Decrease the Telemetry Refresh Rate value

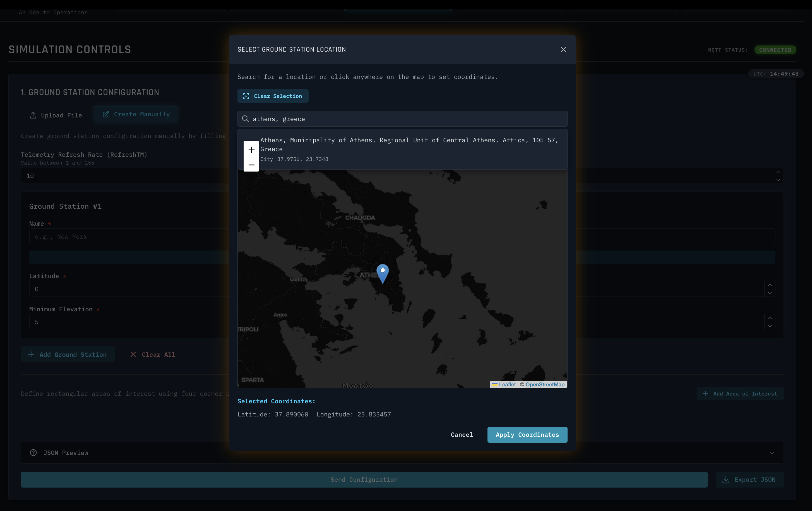click(x=778, y=180)
